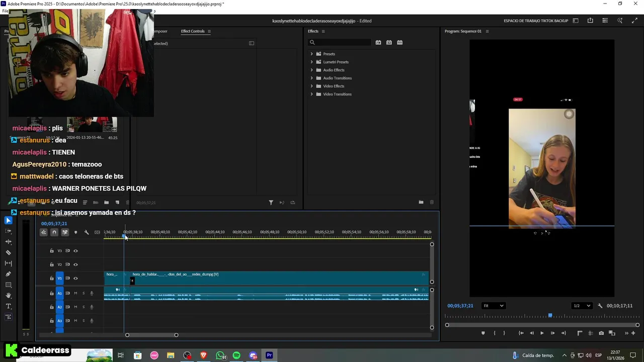
Task: Open Quick Export share icon
Action: pos(590,21)
